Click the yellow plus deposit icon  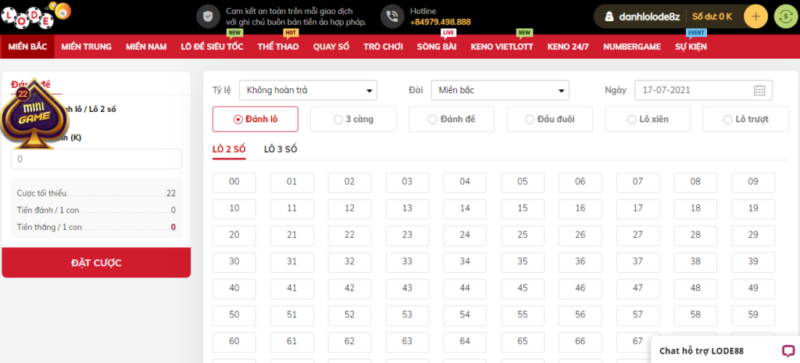(x=756, y=16)
